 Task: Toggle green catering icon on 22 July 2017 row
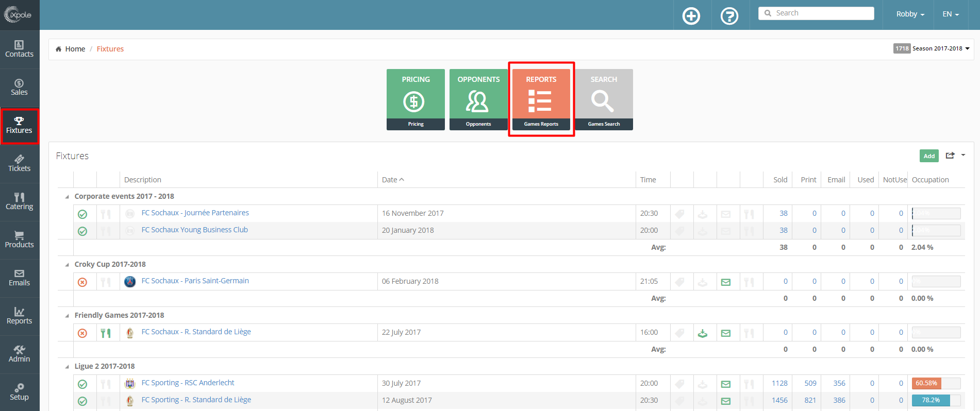click(106, 333)
